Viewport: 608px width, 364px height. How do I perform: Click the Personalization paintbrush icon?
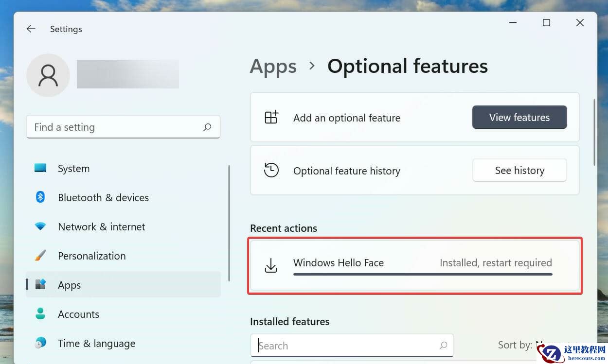tap(40, 256)
